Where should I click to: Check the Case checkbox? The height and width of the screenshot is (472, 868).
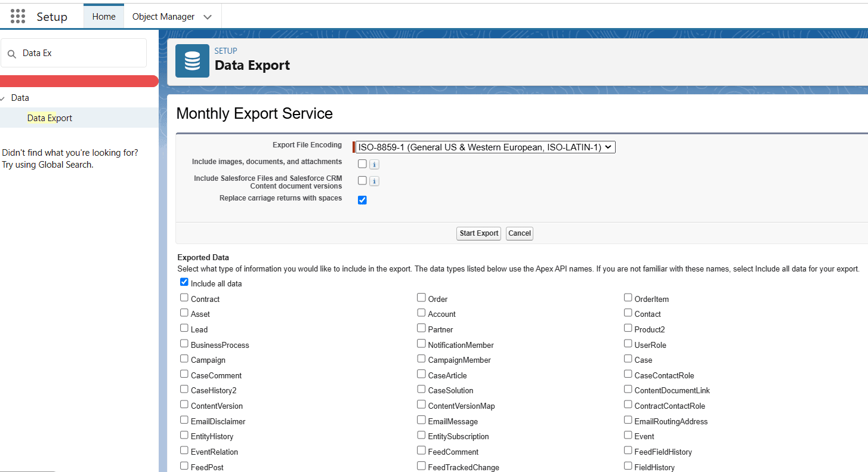628,359
